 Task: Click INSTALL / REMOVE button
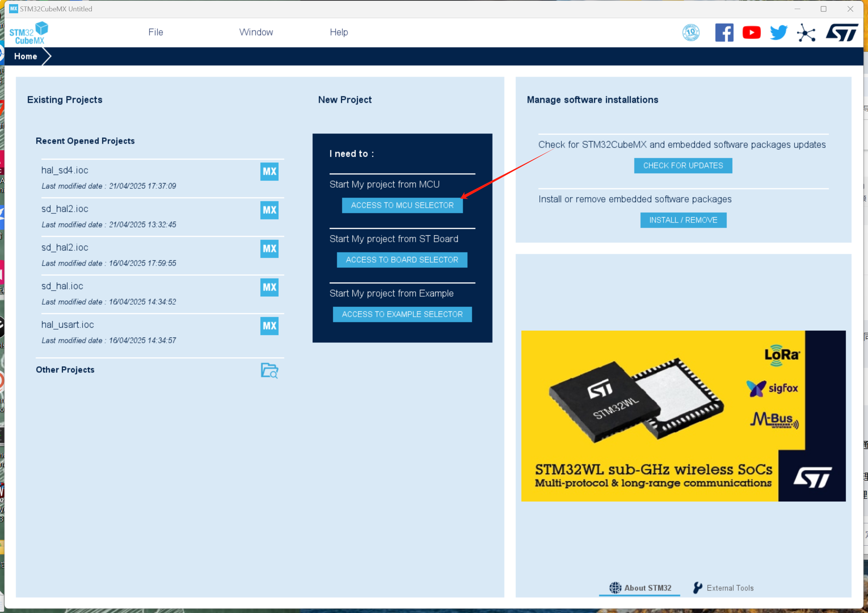683,220
